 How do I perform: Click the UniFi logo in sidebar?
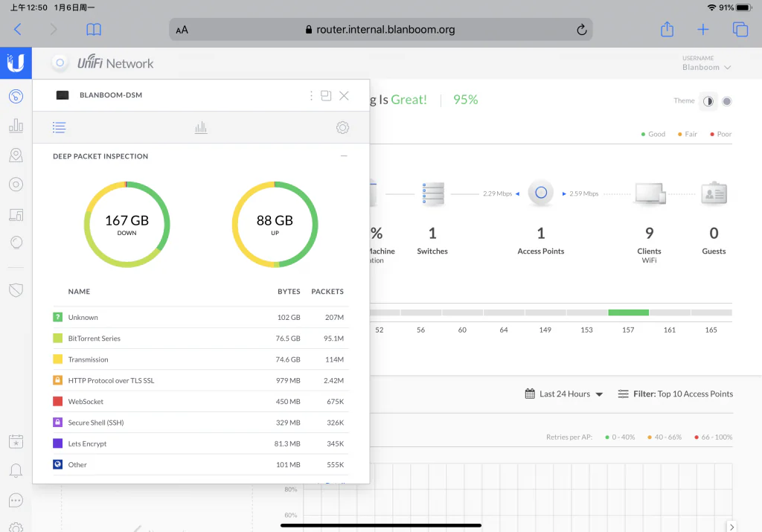click(x=16, y=63)
